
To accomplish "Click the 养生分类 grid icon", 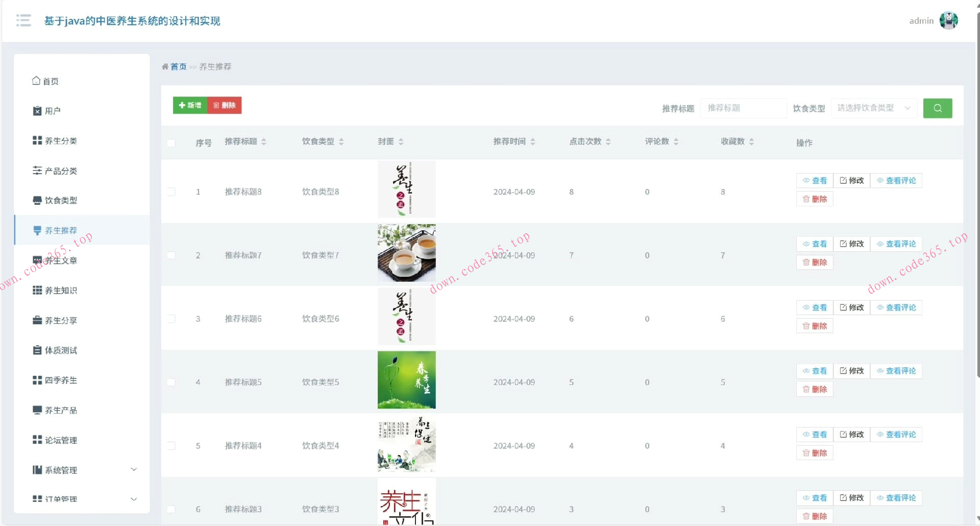I will tap(37, 140).
